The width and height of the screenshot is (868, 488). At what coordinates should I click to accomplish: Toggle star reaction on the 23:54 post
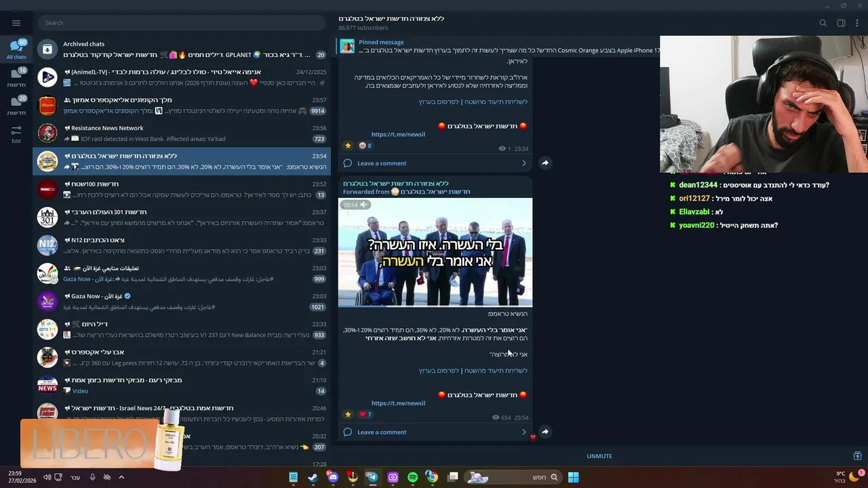349,415
